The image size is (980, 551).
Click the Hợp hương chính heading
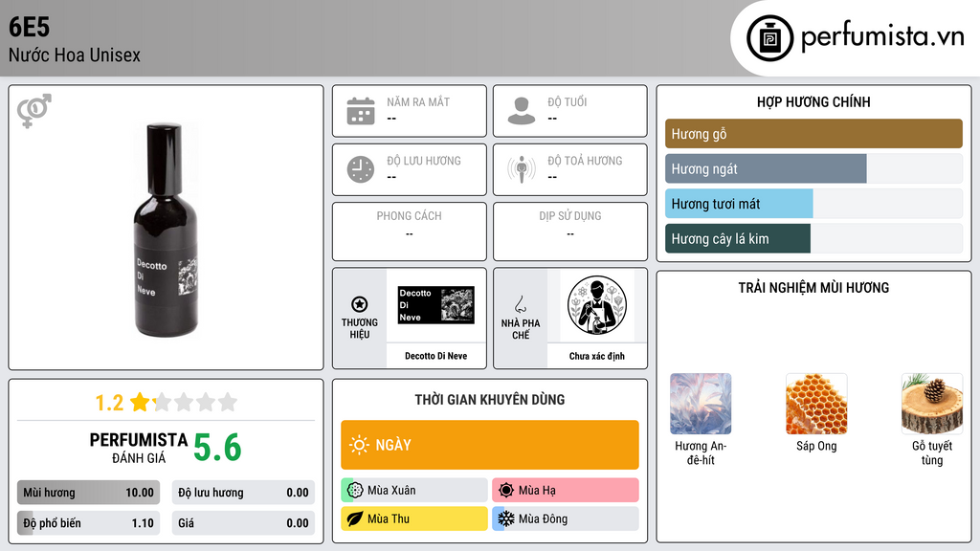tap(813, 101)
